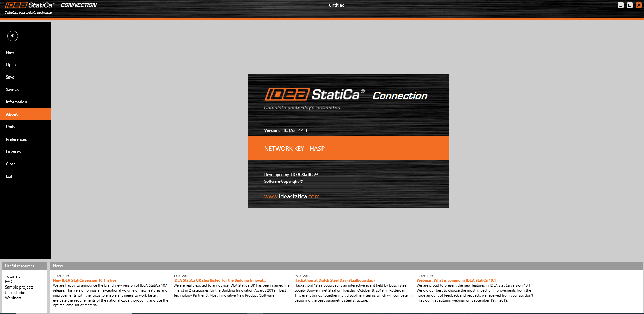The image size is (644, 314).
Task: Open the Licences page
Action: pos(13,152)
